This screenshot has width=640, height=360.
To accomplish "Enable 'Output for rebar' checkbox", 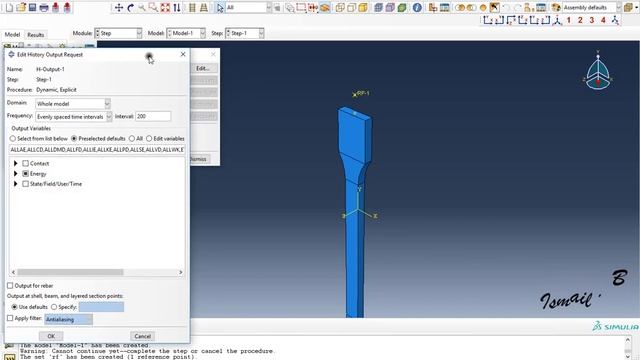I will [10, 286].
